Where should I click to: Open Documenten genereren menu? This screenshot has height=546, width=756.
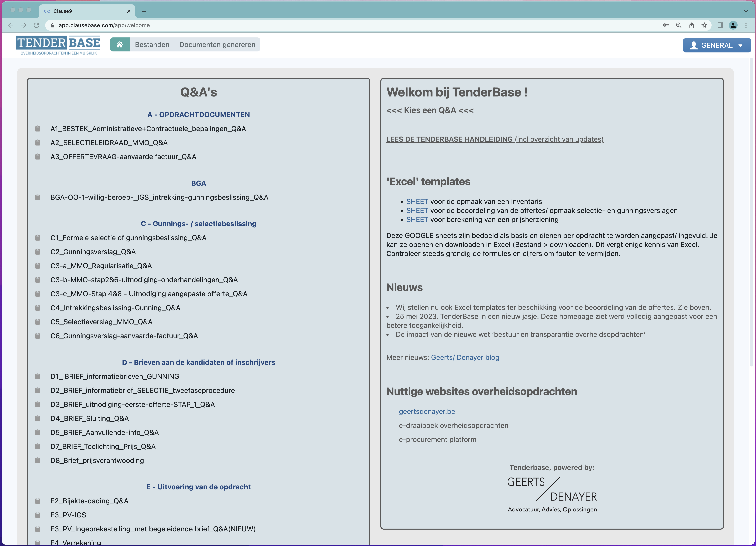[x=217, y=45]
